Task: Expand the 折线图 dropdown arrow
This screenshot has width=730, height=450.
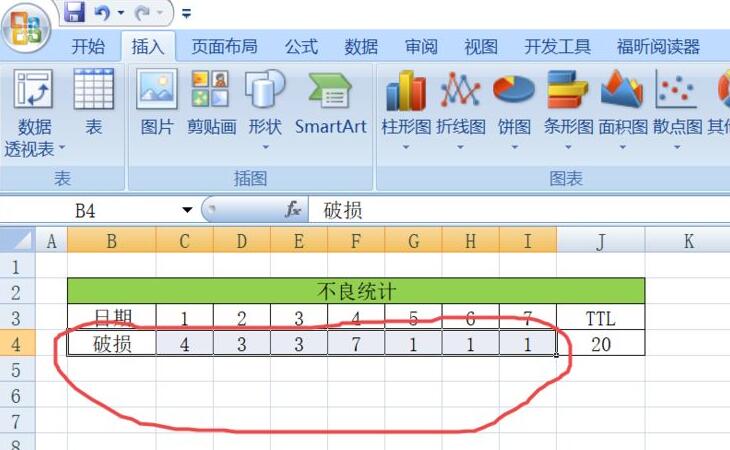Action: 460,147
